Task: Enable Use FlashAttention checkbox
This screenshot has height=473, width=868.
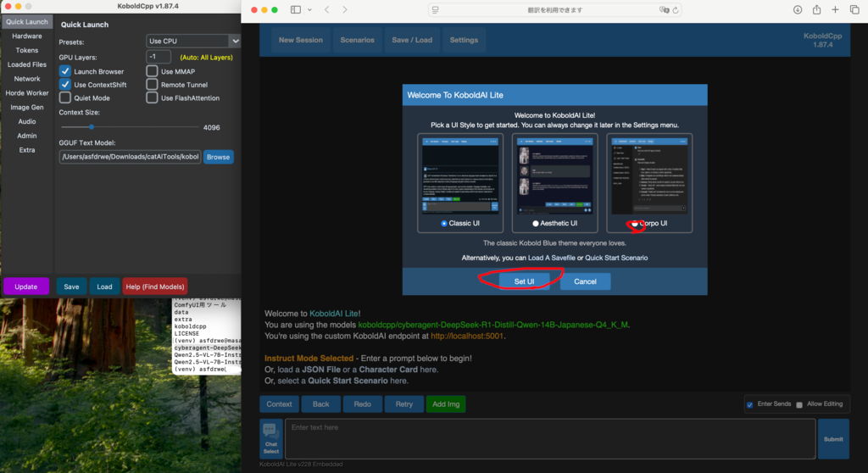Action: (153, 97)
